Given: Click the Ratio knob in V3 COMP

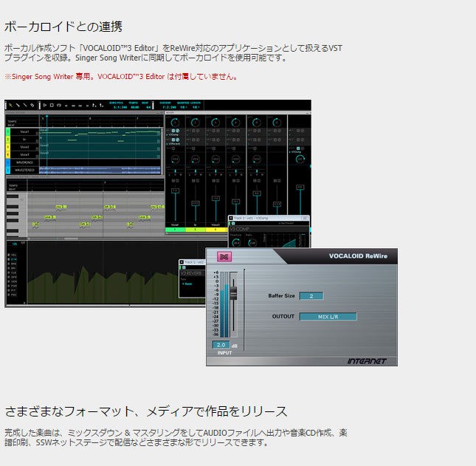Looking at the screenshot, I should point(252,243).
